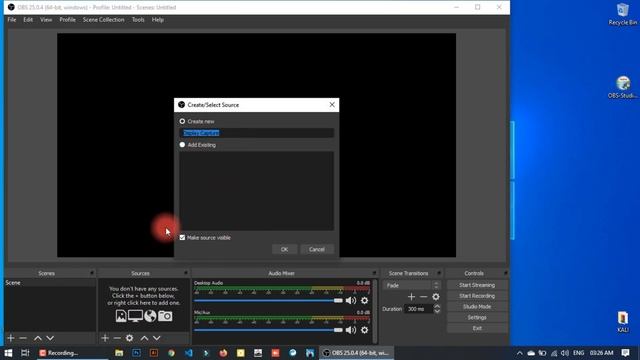Open Visual Studio Code from taskbar
Image resolution: width=640 pixels, height=360 pixels.
click(x=189, y=353)
